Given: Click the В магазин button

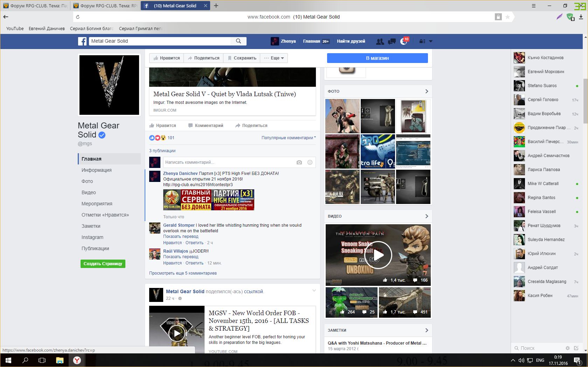Looking at the screenshot, I should [x=377, y=58].
